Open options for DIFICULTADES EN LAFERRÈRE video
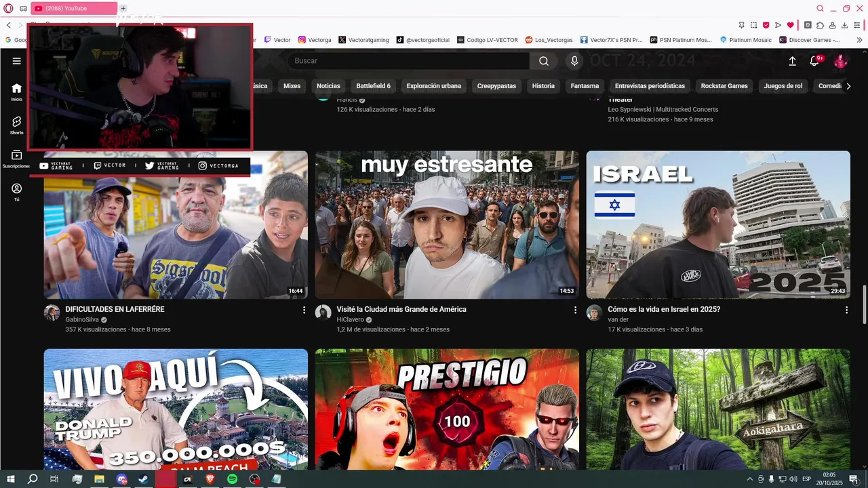Image resolution: width=868 pixels, height=488 pixels. 304,310
